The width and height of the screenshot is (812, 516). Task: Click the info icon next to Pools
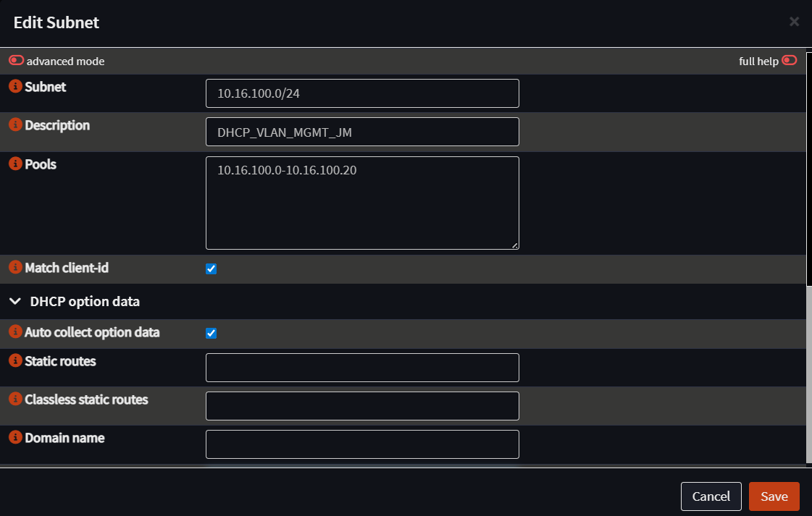[15, 164]
